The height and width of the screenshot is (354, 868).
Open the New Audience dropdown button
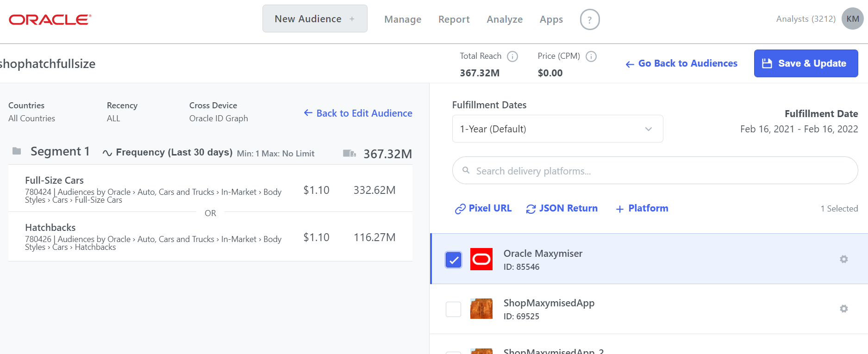tap(315, 19)
